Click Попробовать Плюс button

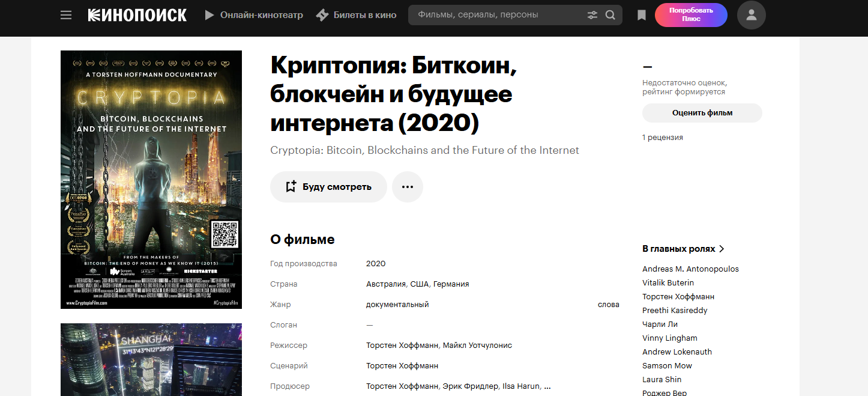691,15
